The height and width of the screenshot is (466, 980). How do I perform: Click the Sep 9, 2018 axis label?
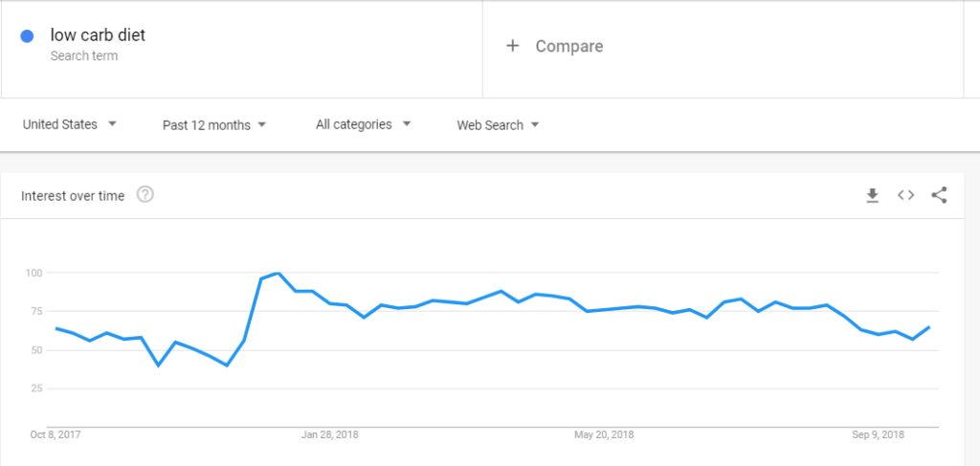coord(879,434)
